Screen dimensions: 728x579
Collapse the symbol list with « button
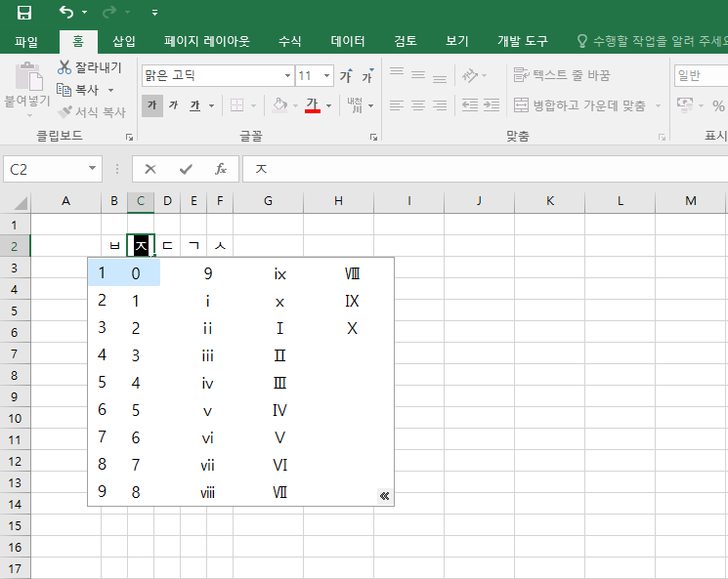tap(384, 496)
